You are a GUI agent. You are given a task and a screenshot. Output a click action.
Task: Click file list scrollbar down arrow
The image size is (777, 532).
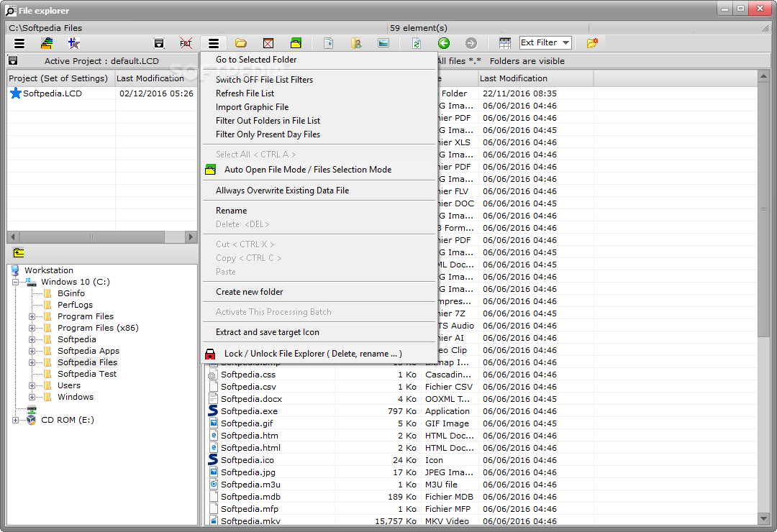(763, 519)
